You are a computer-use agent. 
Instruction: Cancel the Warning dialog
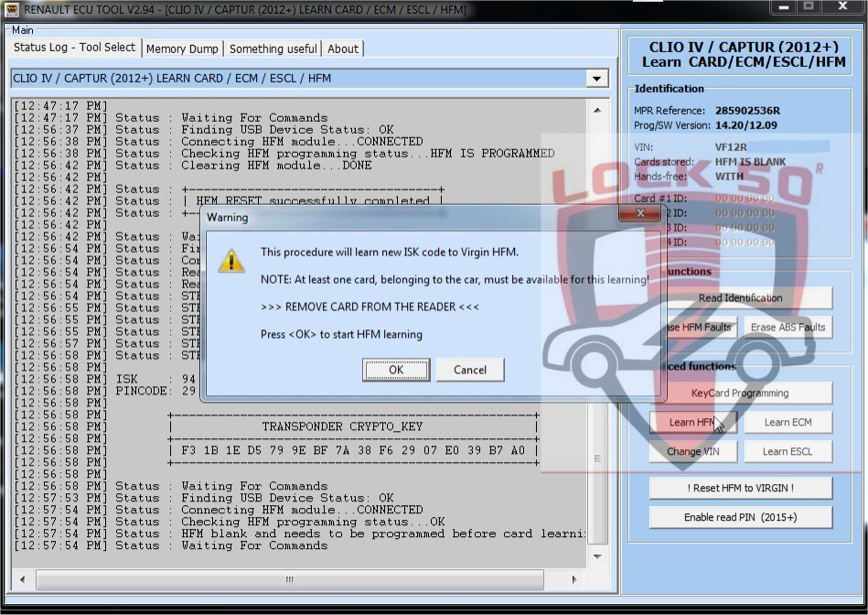(x=469, y=370)
